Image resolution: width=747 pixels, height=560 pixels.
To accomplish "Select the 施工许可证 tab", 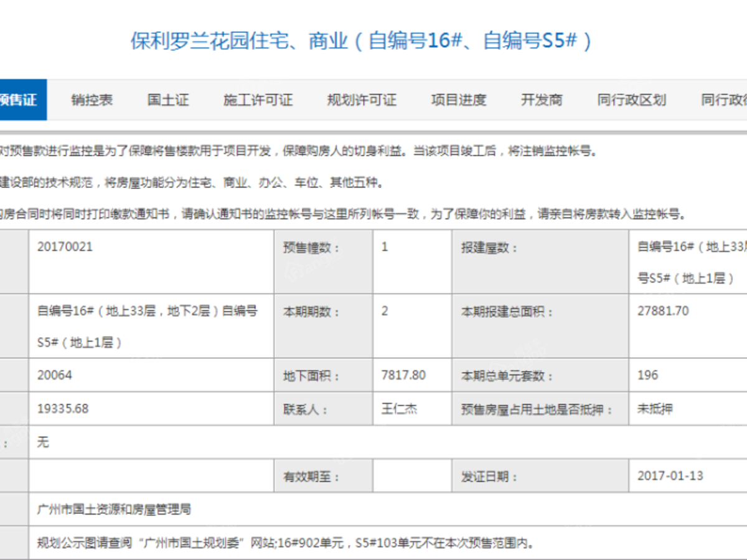I will coord(258,100).
